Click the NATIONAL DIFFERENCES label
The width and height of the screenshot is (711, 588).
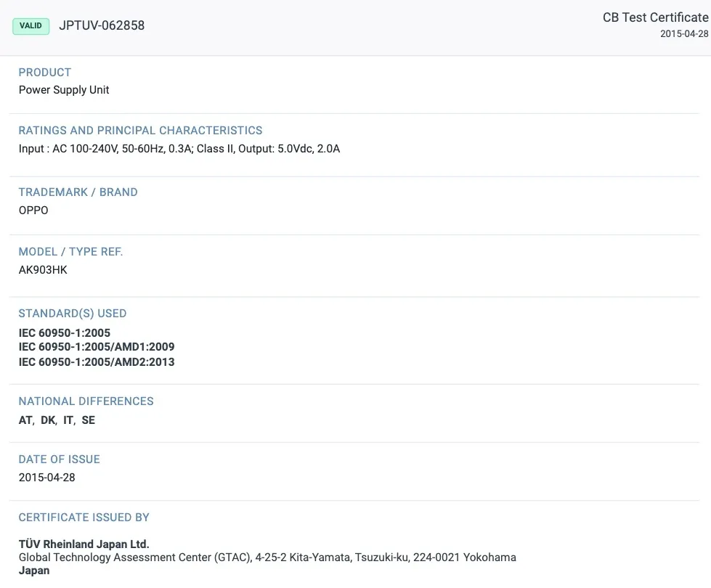coord(86,401)
